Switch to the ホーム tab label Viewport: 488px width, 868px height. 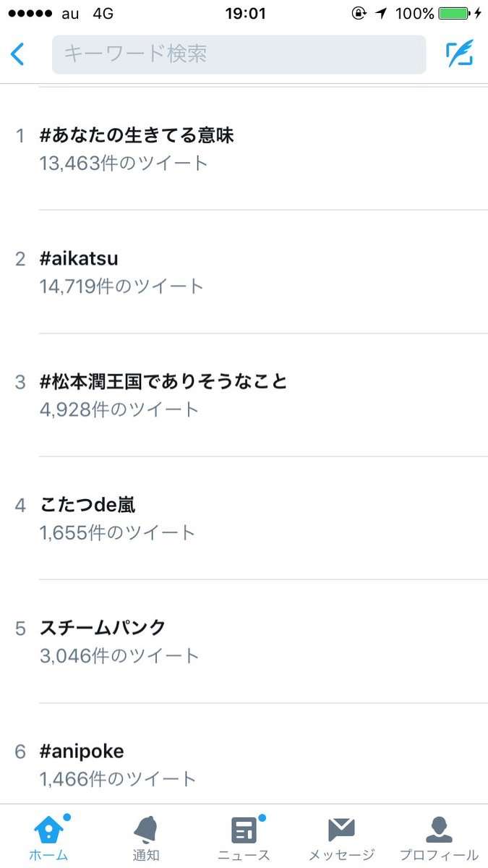point(49,855)
